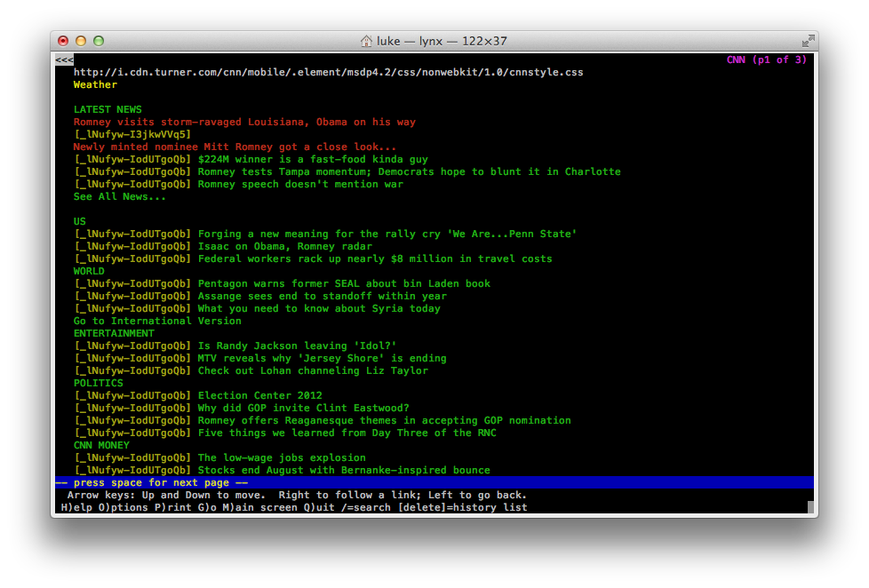
Task: Open 'Election Center 2012' link
Action: pyautogui.click(x=259, y=396)
